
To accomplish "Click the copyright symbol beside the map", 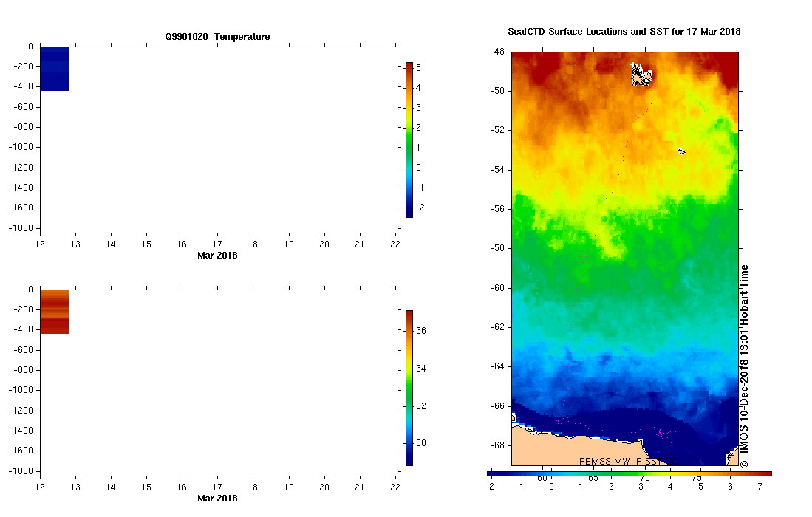I will coord(743,465).
